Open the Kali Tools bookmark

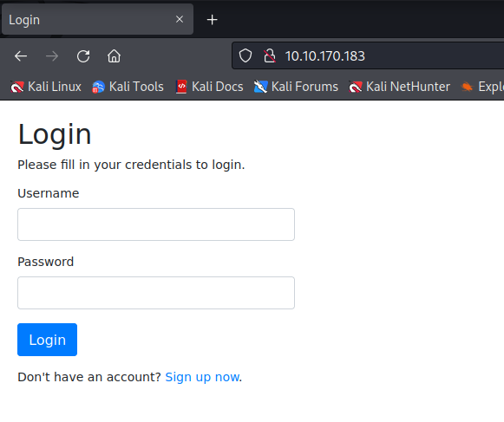pyautogui.click(x=128, y=87)
